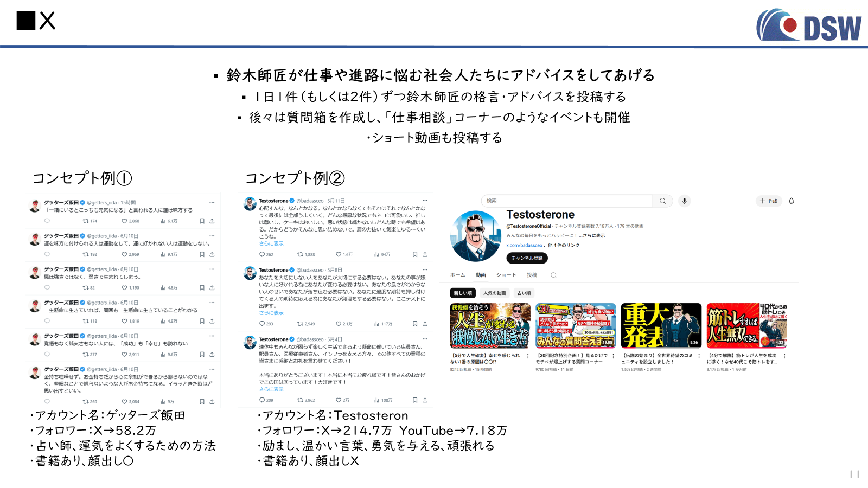Open the x.com/badassceo channel link
Screen dimensions: 868x488
click(x=524, y=246)
